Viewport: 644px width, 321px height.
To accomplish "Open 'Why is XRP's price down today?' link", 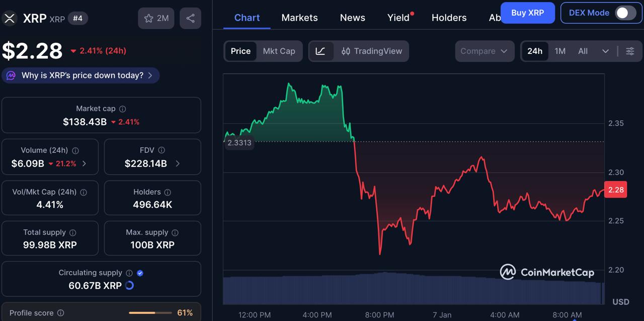I will click(x=80, y=75).
